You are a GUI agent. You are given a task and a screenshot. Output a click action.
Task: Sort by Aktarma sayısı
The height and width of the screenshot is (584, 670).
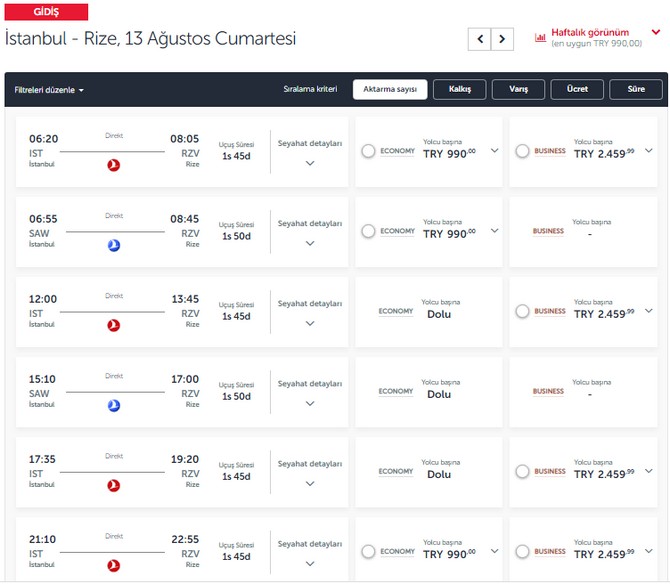pos(390,89)
